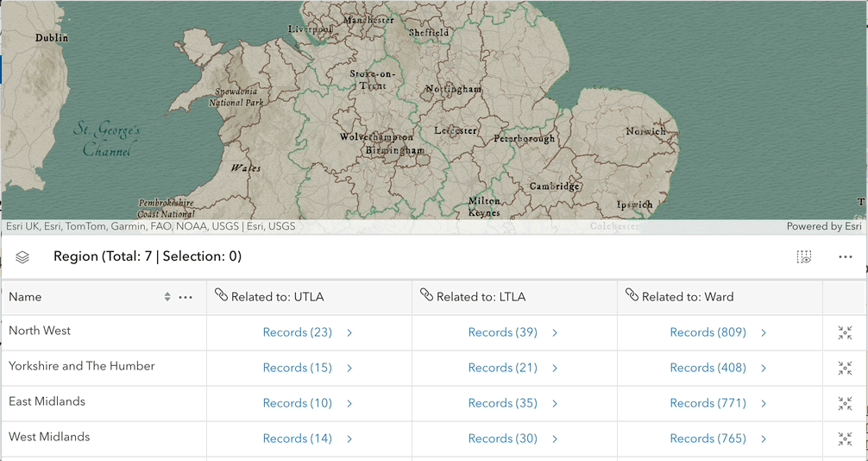Click the Related to: Ward link icon
The height and width of the screenshot is (461, 868).
tap(631, 294)
